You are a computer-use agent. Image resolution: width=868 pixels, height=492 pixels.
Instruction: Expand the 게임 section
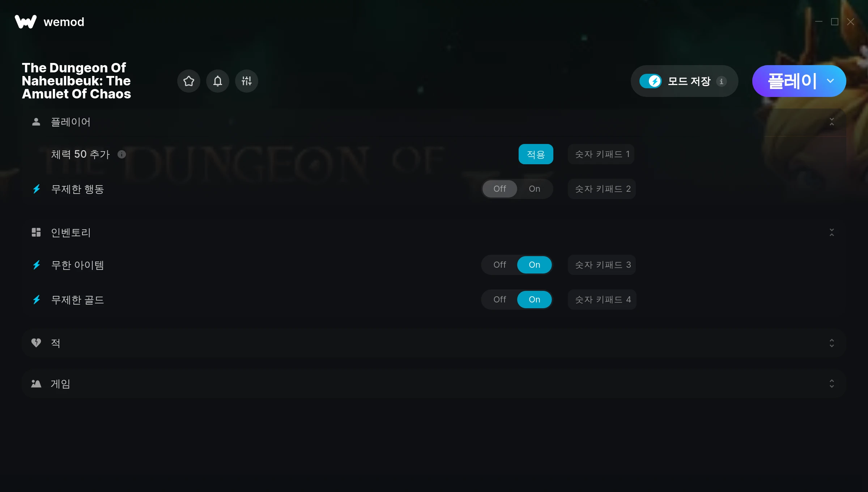pyautogui.click(x=832, y=383)
